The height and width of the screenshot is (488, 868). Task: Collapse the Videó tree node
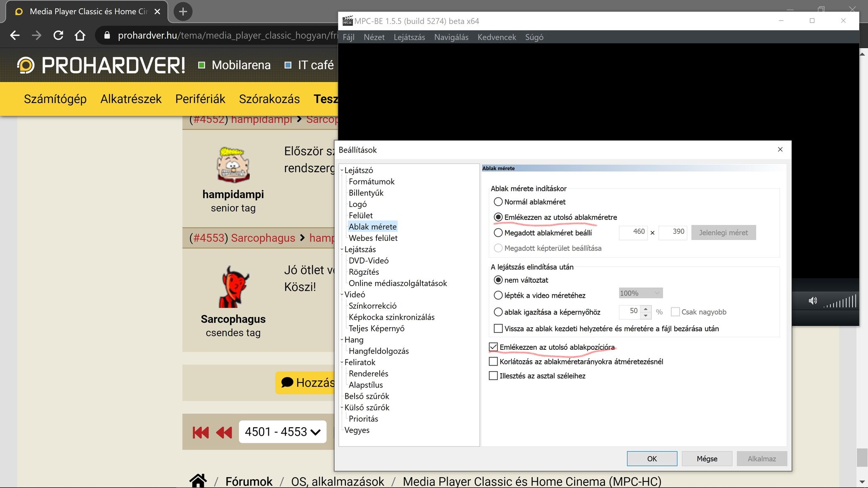tap(342, 295)
